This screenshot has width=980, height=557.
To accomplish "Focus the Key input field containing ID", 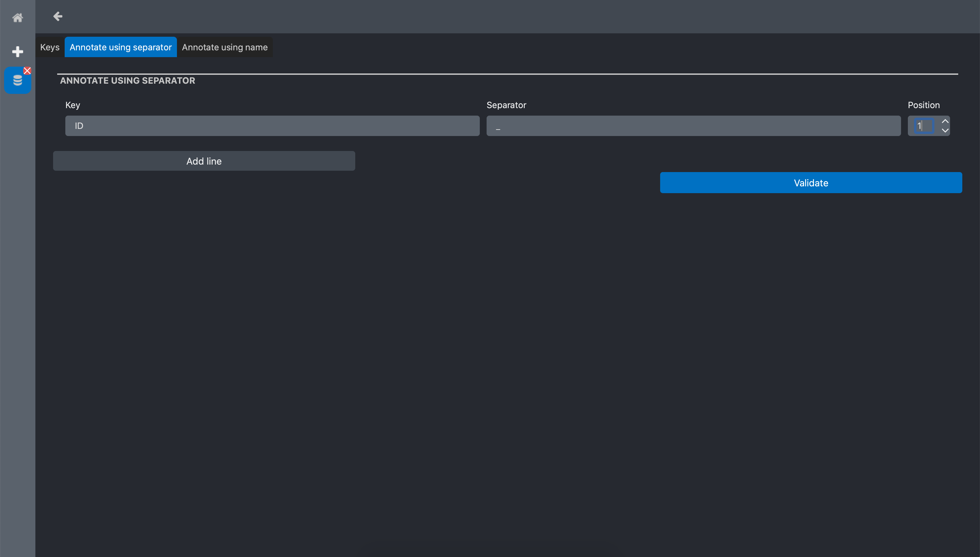I will tap(272, 126).
